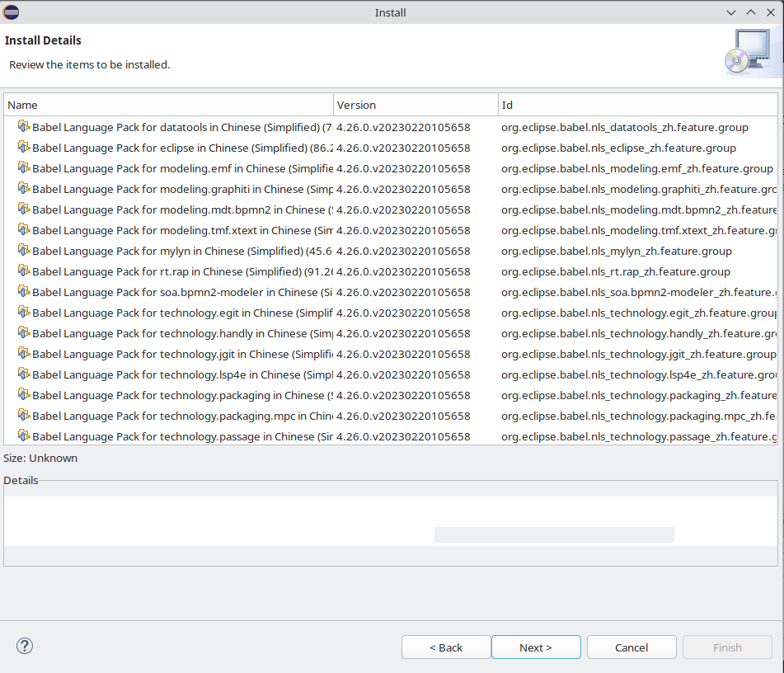
Task: Click the mylyn language pack feature icon
Action: pos(24,250)
